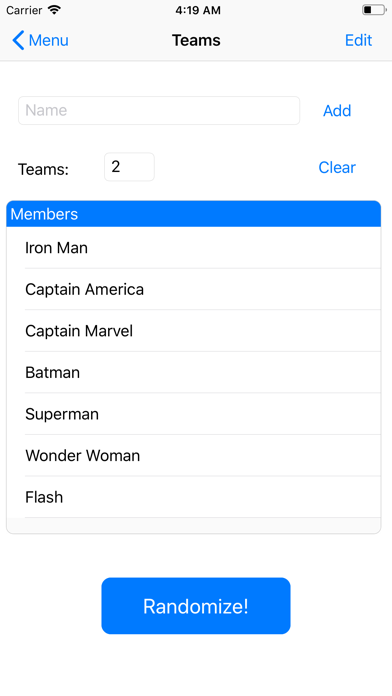392x696 pixels.
Task: Select the Teams count field
Action: (129, 167)
